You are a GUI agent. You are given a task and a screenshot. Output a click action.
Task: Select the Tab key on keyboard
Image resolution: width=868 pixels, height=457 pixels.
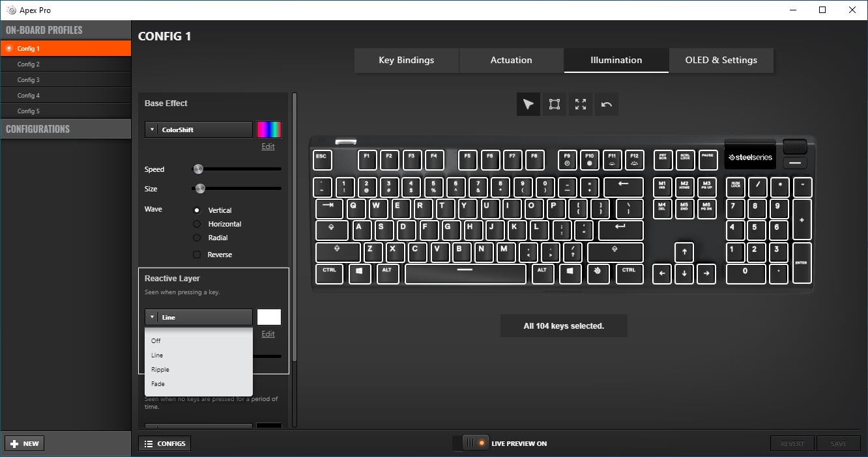click(x=330, y=209)
